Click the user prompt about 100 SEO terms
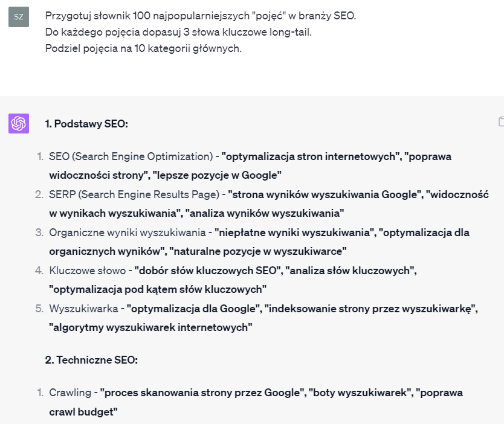 tap(201, 16)
